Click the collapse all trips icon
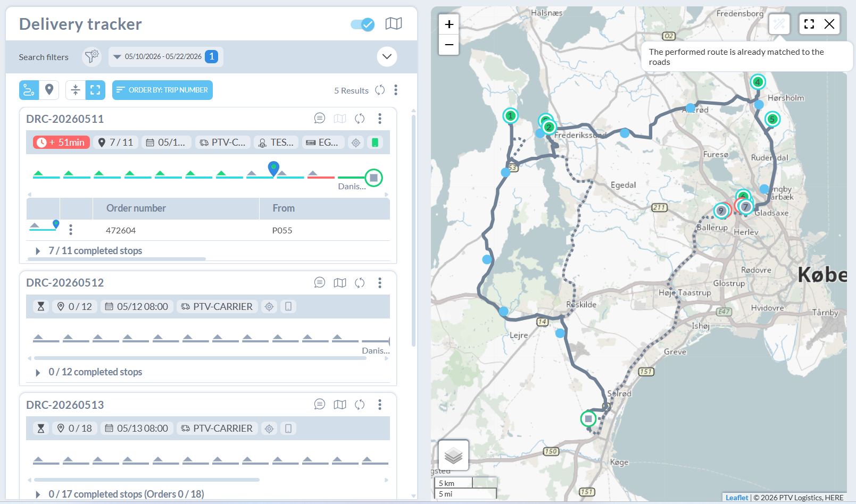Viewport: 856px width, 504px height. 76,90
